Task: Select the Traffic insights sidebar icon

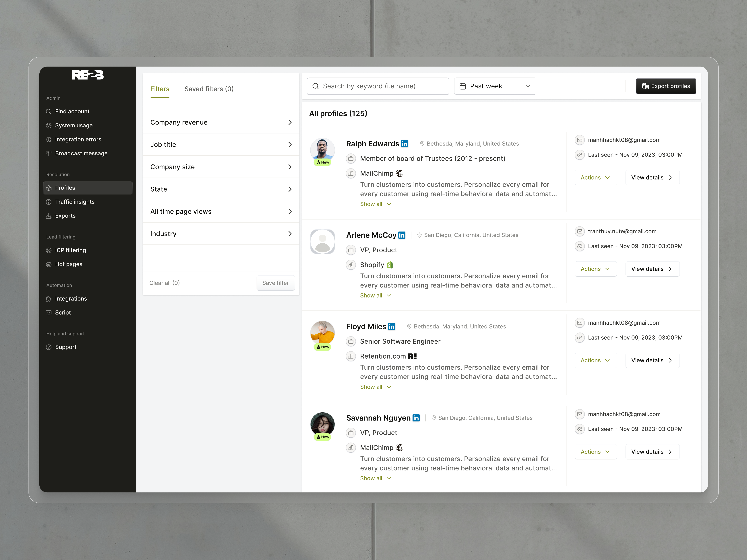Action: [x=49, y=201]
